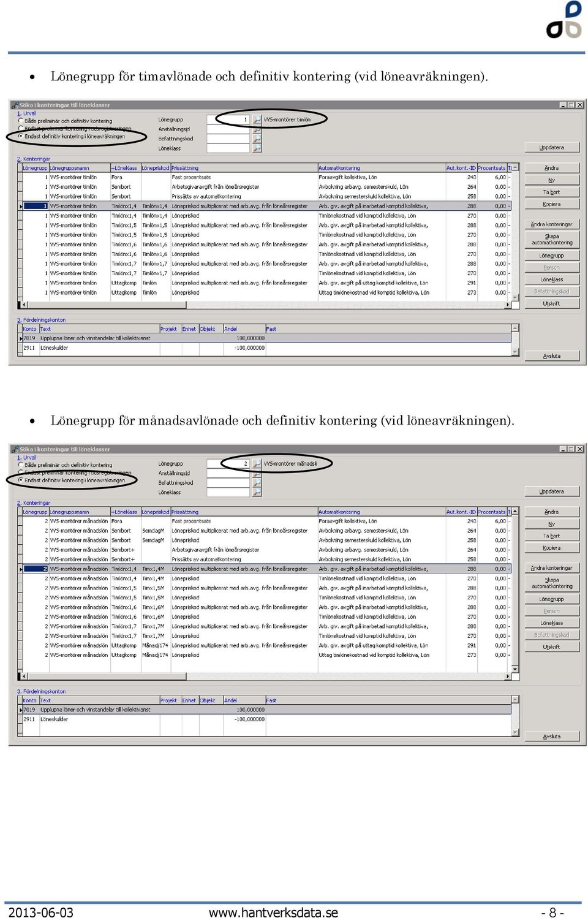Image resolution: width=588 pixels, height=918 pixels.
Task: Select 'Endast definitiv kontering i löneavräkningen' in timlön window
Action: point(21,136)
